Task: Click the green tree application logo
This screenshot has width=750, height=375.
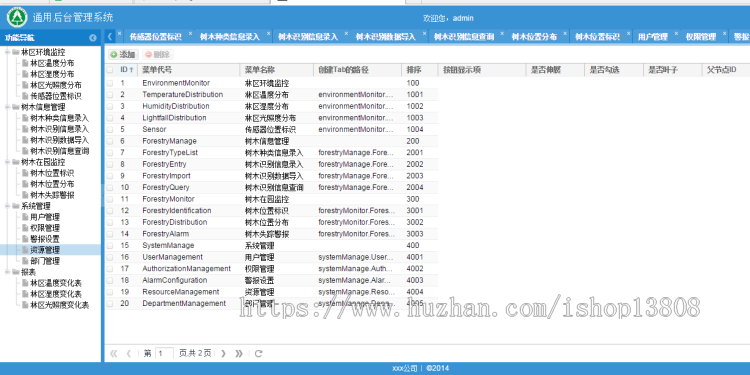Action: (x=17, y=18)
